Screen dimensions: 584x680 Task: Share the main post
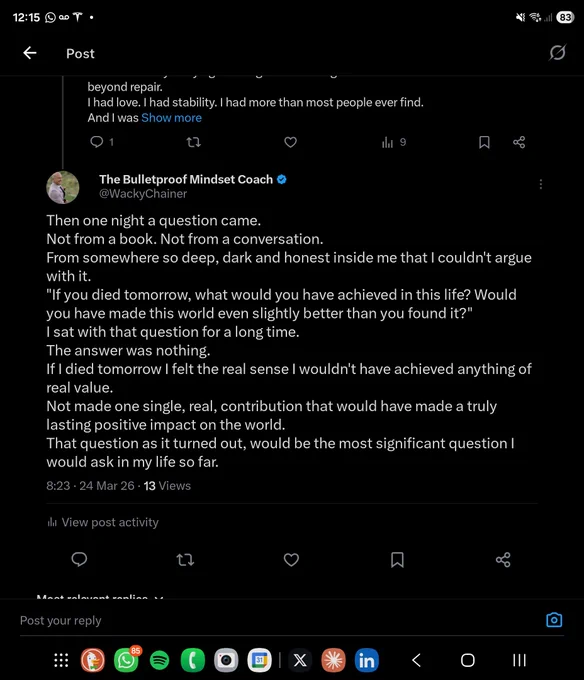503,559
